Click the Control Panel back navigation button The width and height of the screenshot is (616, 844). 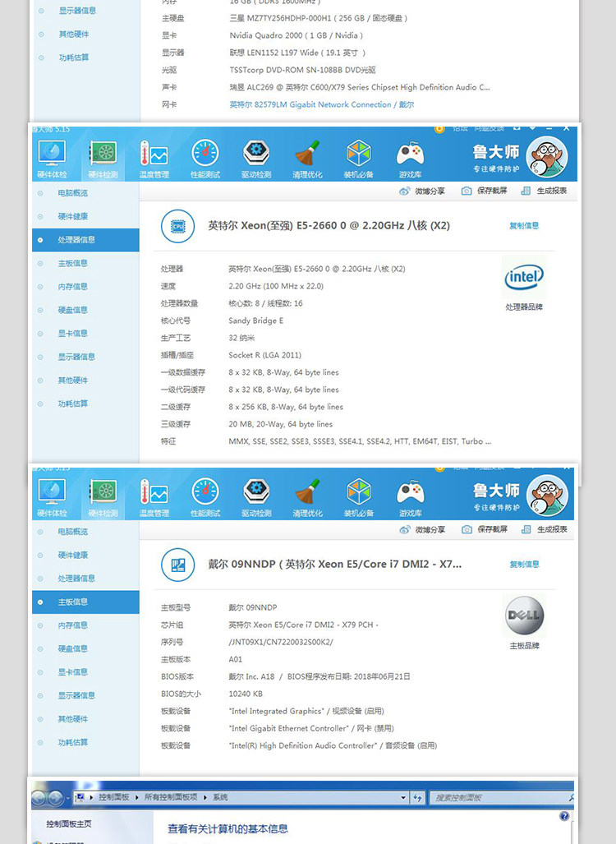(39, 798)
